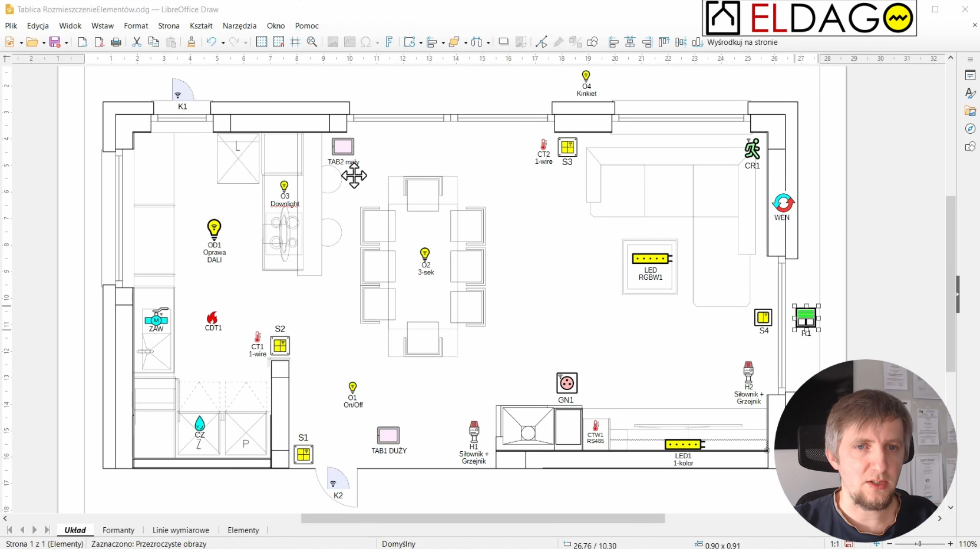Click the Cut scissors icon

[137, 42]
